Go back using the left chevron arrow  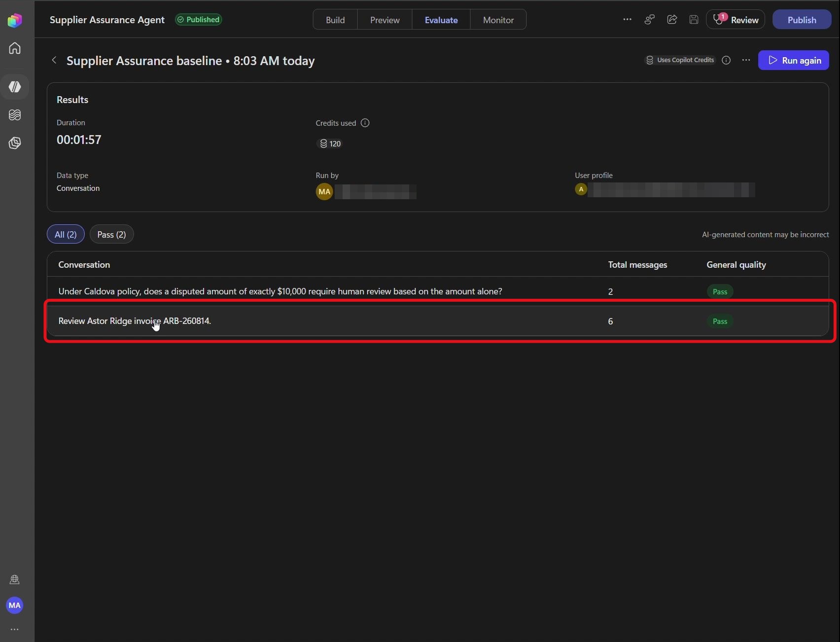(x=54, y=60)
